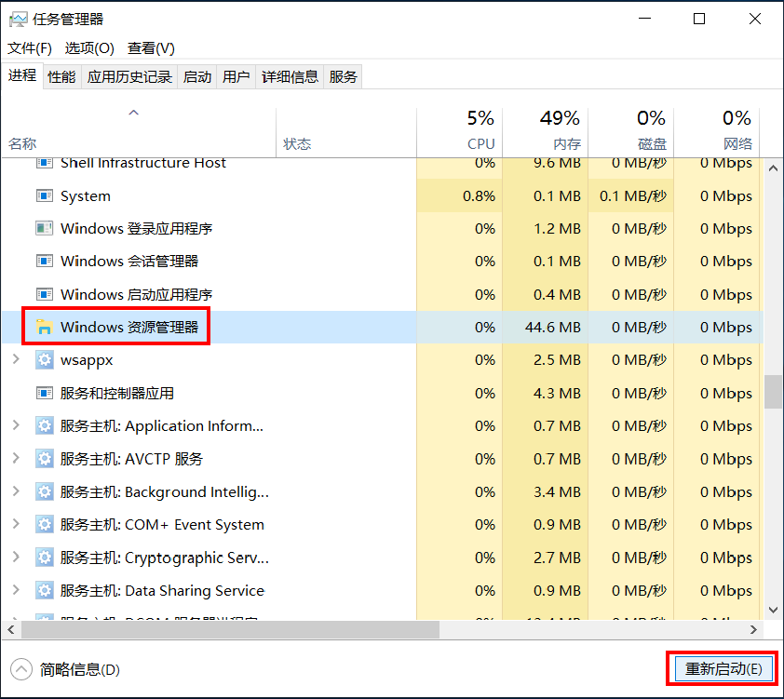Open the 选项(O) menu
Screen dimensions: 784x699
coord(89,48)
